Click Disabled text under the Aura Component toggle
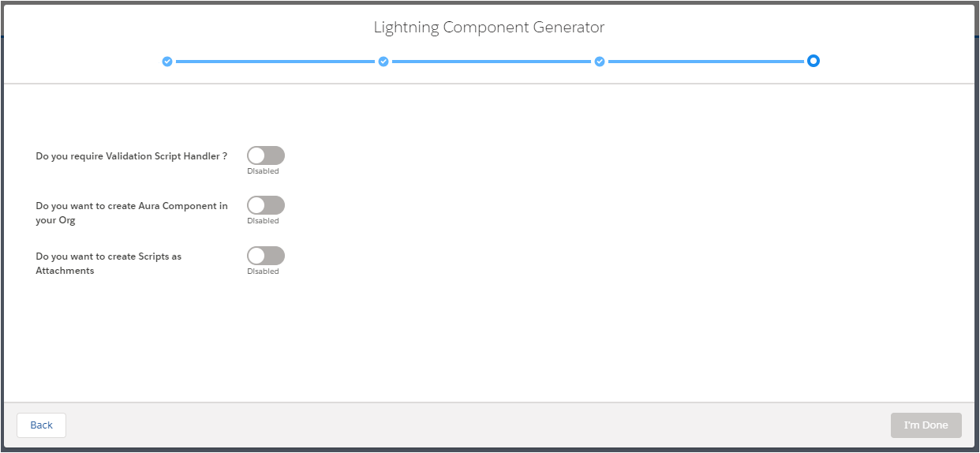The width and height of the screenshot is (980, 453). coord(263,221)
